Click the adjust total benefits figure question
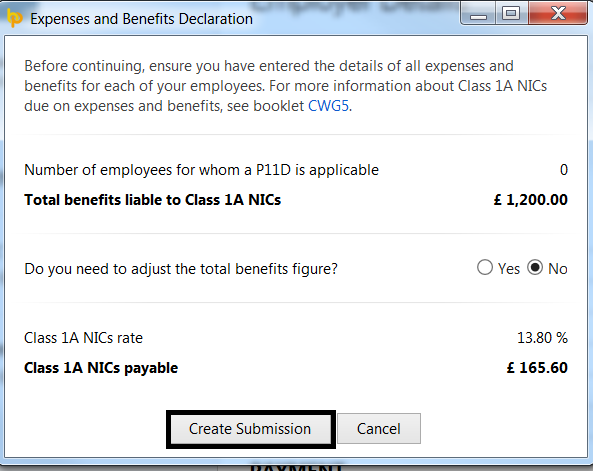The width and height of the screenshot is (593, 471). point(181,269)
